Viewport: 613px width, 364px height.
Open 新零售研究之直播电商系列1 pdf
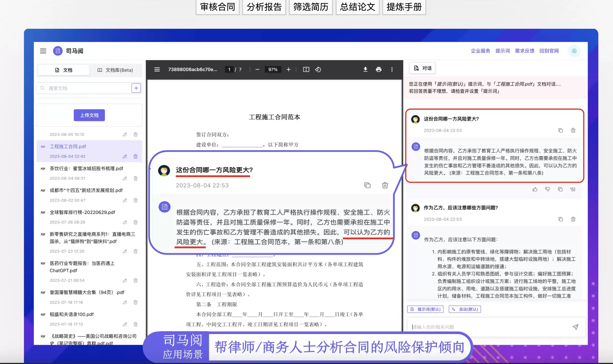point(92,238)
